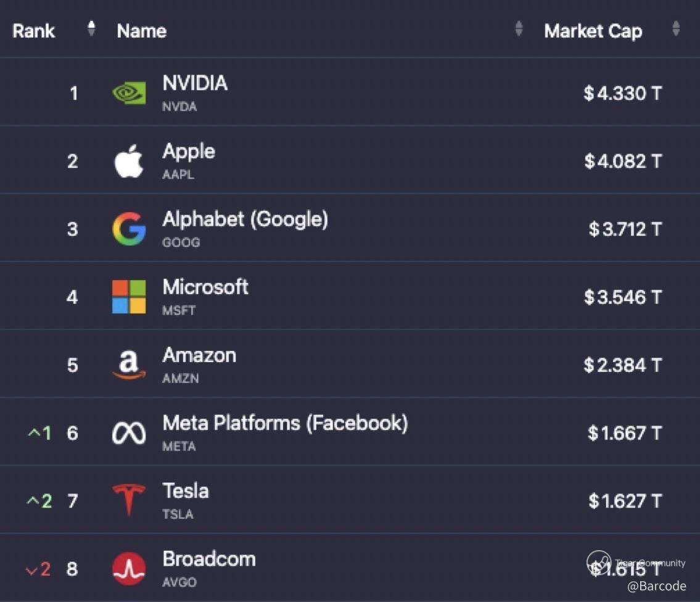Click the Meta infinity logo
This screenshot has height=602, width=700.
129,434
